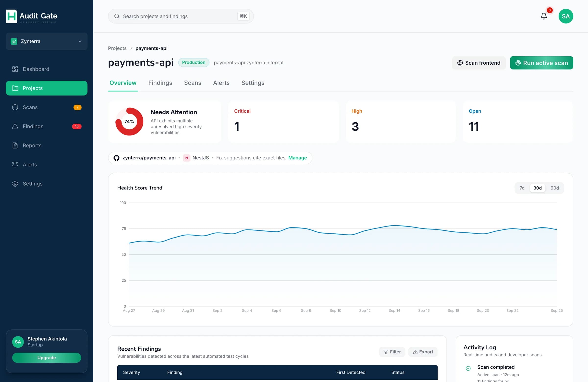Click the Zynterra organization icon
588x382 pixels.
point(14,41)
